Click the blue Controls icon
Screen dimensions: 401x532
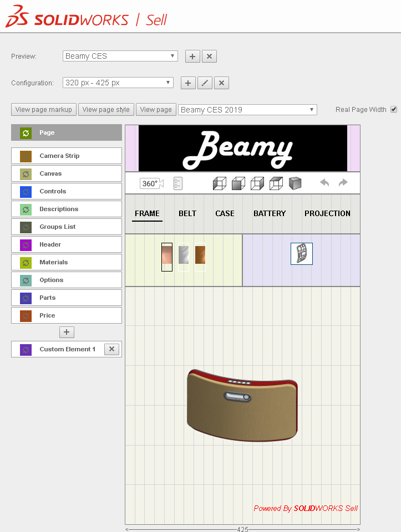pos(26,192)
